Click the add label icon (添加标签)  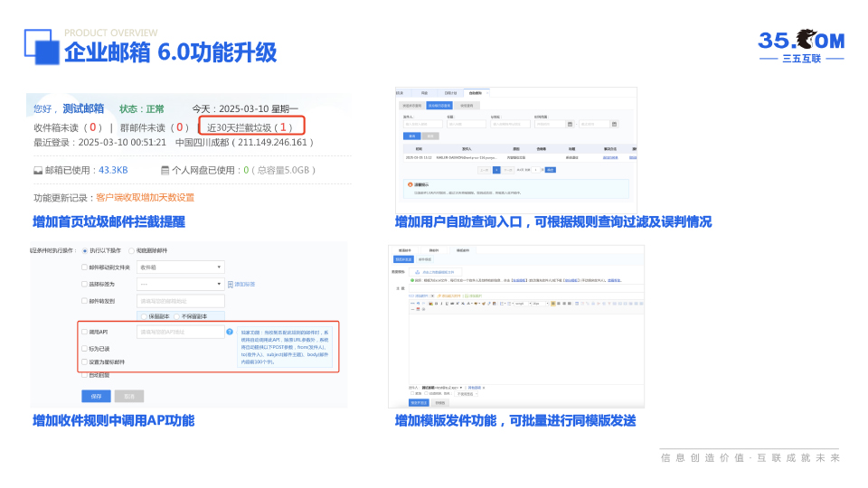click(x=230, y=284)
